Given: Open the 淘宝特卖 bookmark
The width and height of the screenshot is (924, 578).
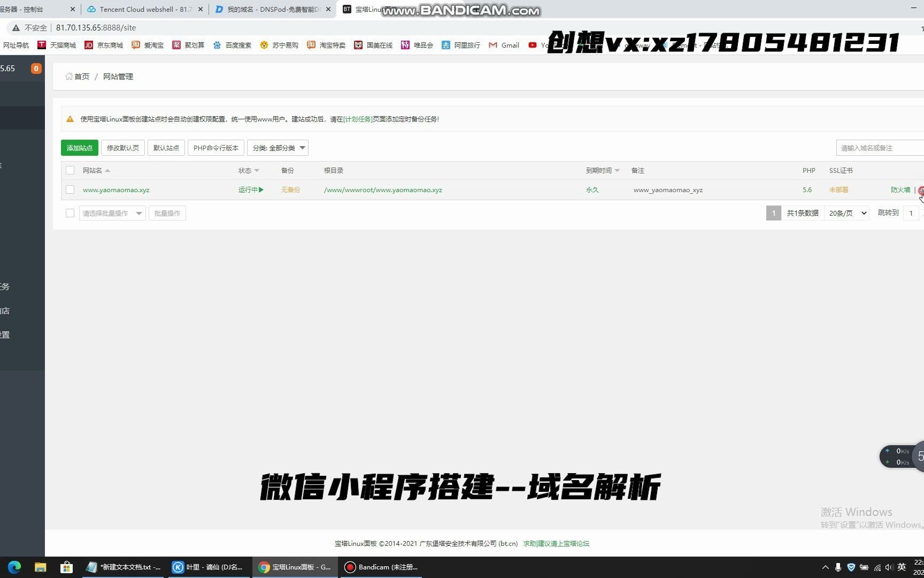Looking at the screenshot, I should coord(326,45).
